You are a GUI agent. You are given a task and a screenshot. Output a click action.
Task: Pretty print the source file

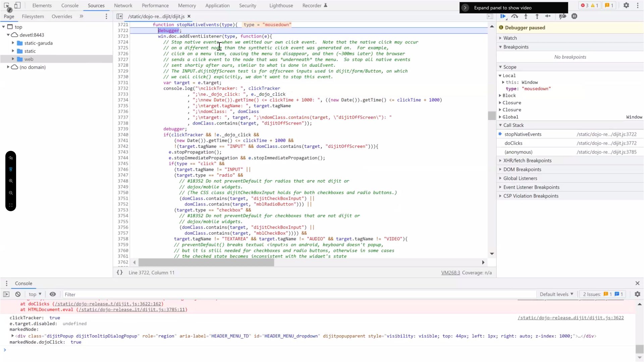pos(120,273)
